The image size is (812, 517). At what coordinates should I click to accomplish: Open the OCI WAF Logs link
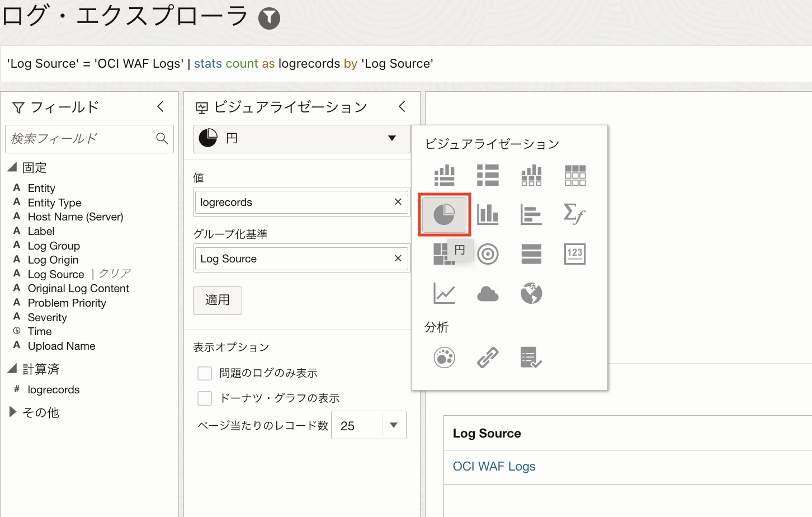pos(494,467)
